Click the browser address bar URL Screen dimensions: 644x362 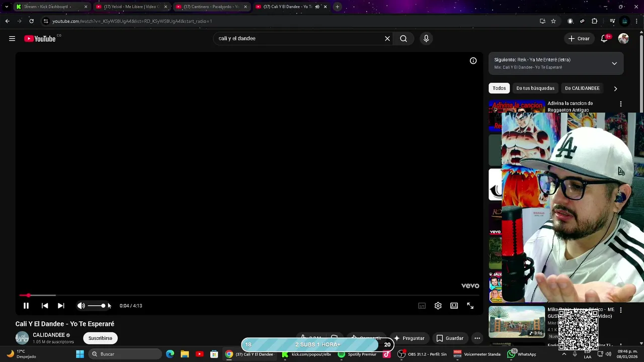point(132,21)
